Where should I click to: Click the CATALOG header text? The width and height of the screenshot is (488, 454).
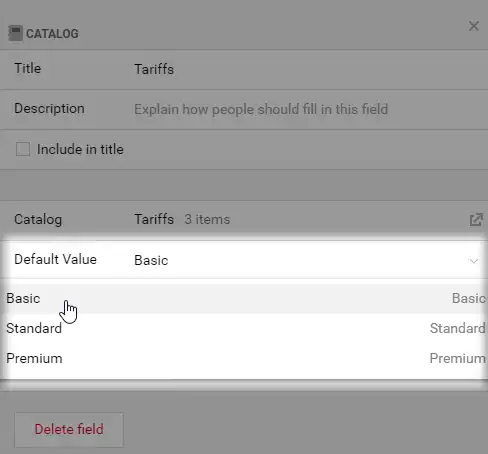click(53, 34)
